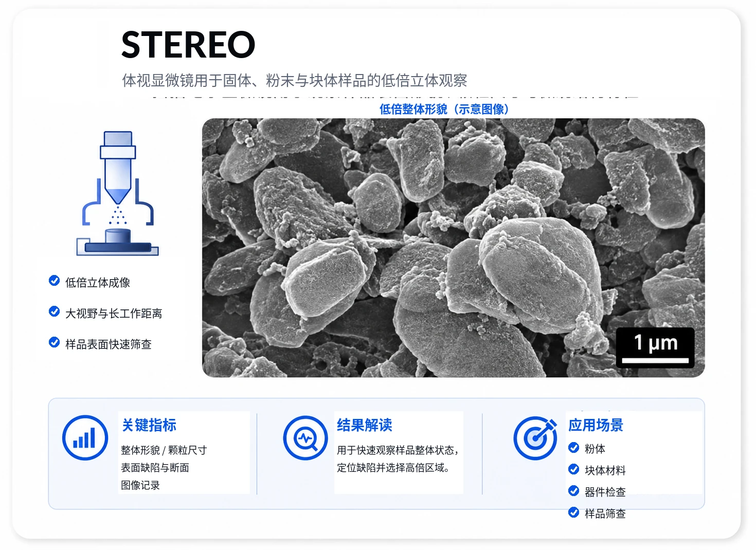Click the 关键指标 heading
This screenshot has width=756, height=550.
149,425
